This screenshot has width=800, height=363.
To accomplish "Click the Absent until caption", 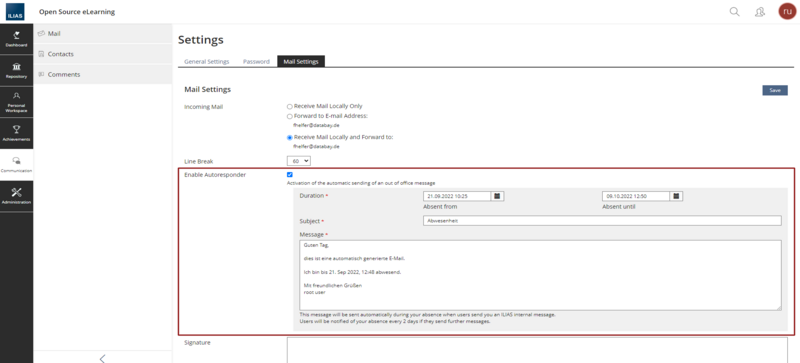I will click(x=619, y=207).
